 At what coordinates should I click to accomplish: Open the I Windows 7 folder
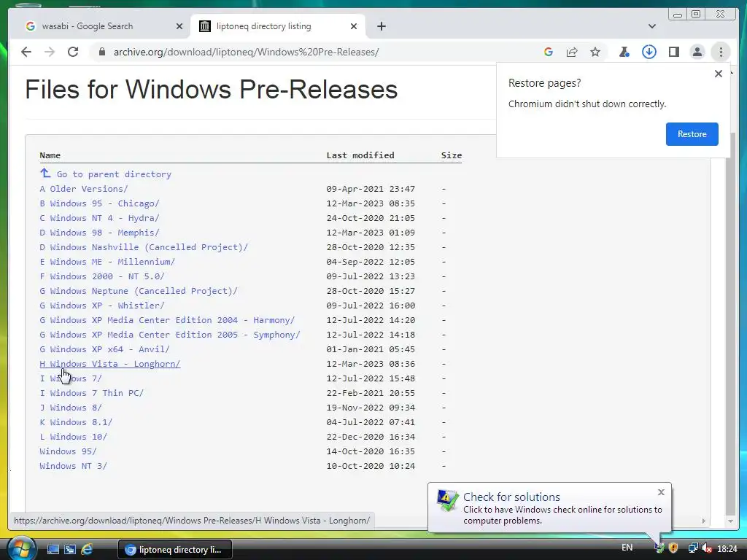pos(71,378)
